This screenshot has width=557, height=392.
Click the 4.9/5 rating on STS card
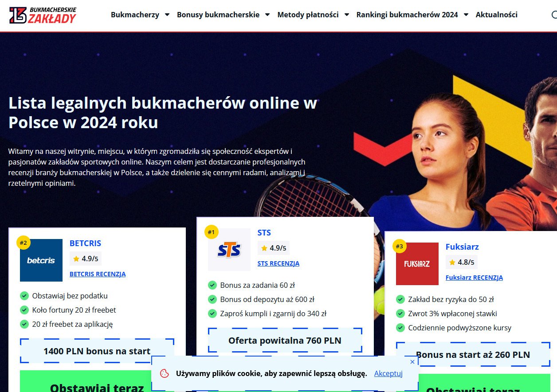pos(274,248)
